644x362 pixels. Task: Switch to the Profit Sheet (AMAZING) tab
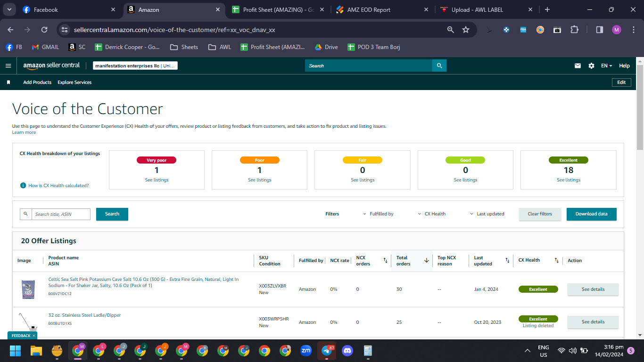click(278, 9)
